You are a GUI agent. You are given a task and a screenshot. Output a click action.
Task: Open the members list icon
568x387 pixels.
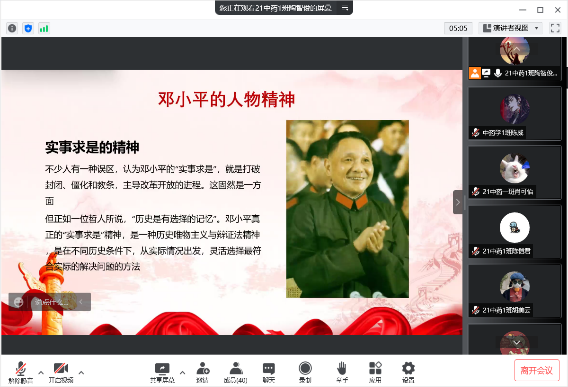pos(235,372)
